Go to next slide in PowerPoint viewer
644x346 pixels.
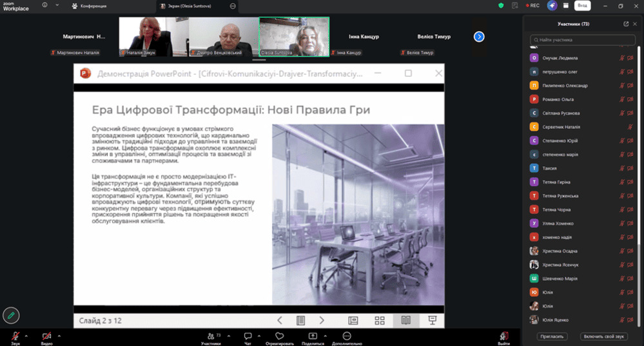pyautogui.click(x=322, y=320)
